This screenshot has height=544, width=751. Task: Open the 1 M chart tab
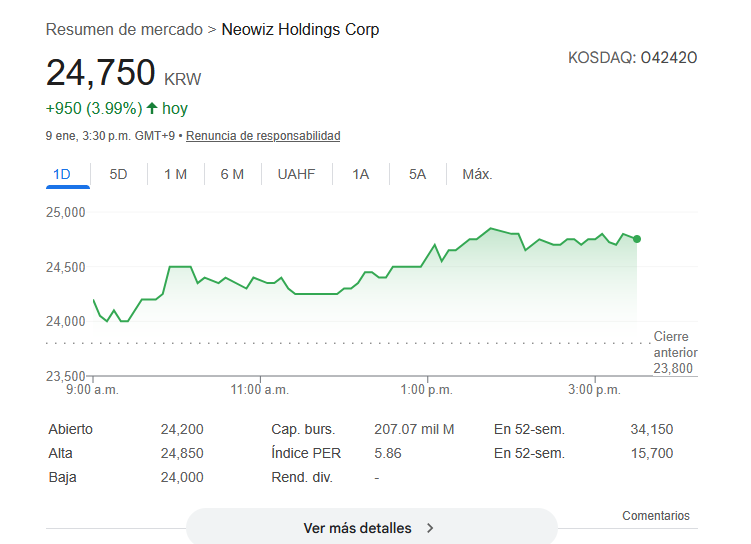tap(175, 174)
